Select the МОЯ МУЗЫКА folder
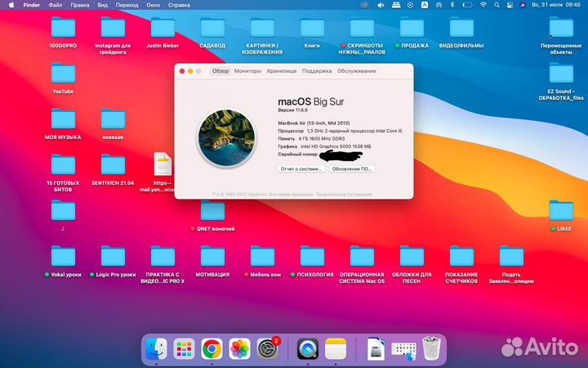 63,119
